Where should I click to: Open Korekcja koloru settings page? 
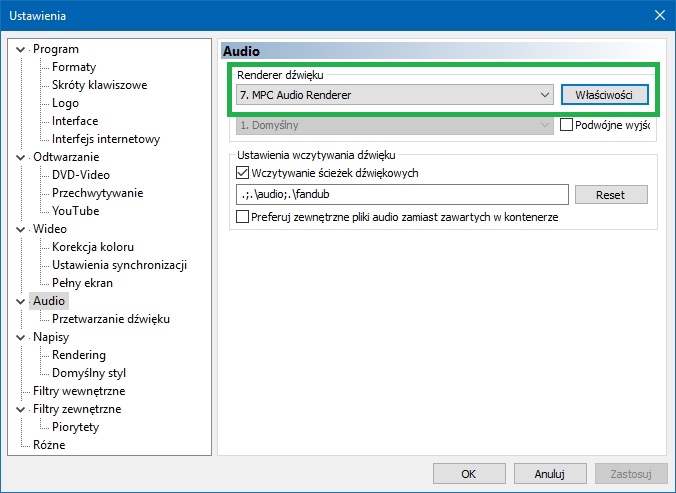click(93, 247)
